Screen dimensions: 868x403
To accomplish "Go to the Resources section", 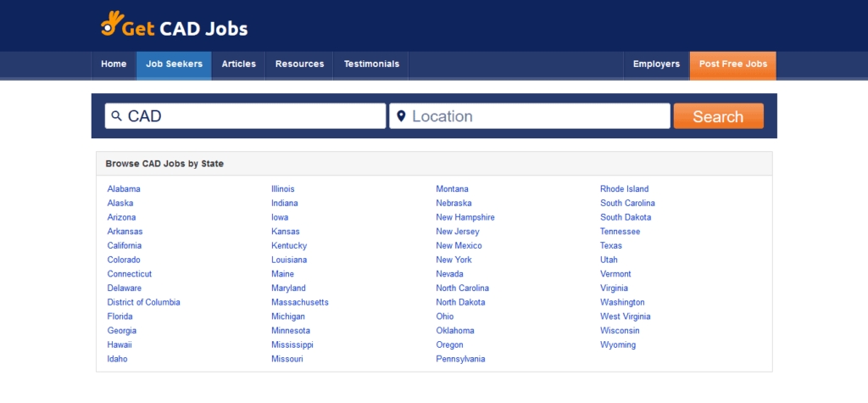I will point(299,64).
